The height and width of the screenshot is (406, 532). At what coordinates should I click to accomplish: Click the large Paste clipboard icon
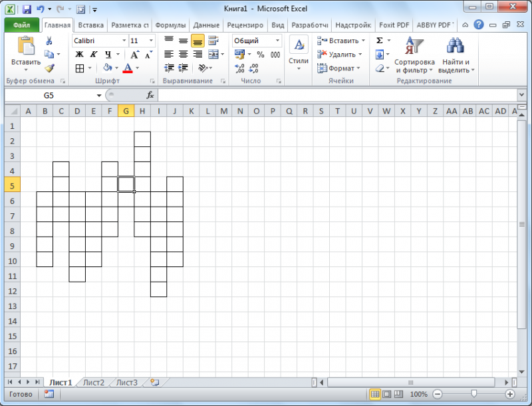pos(26,45)
